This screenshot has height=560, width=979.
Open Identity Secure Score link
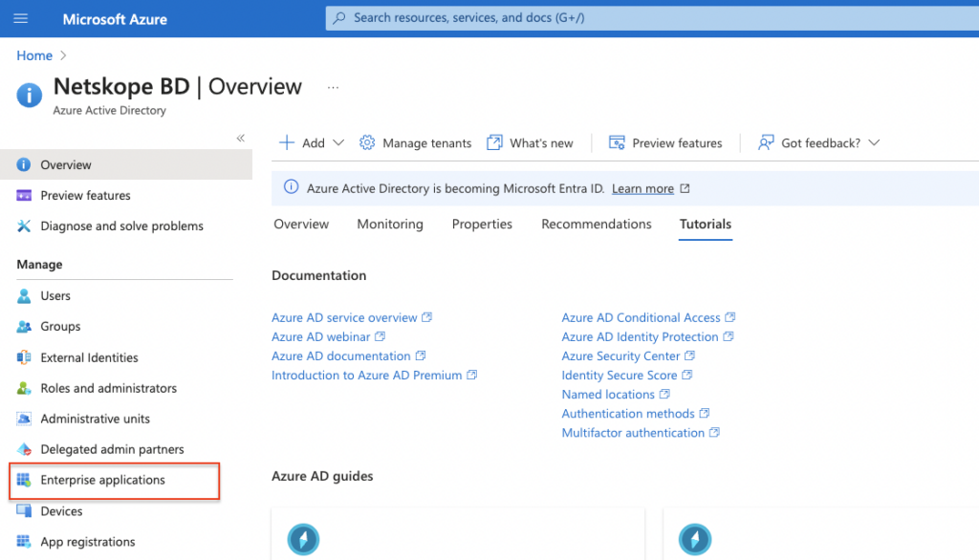click(x=620, y=376)
